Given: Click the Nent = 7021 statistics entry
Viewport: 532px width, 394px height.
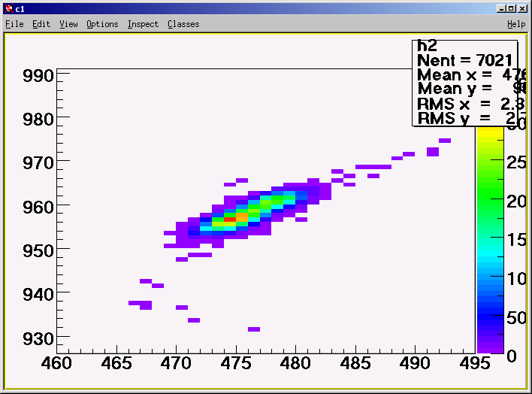Looking at the screenshot, I should [464, 60].
